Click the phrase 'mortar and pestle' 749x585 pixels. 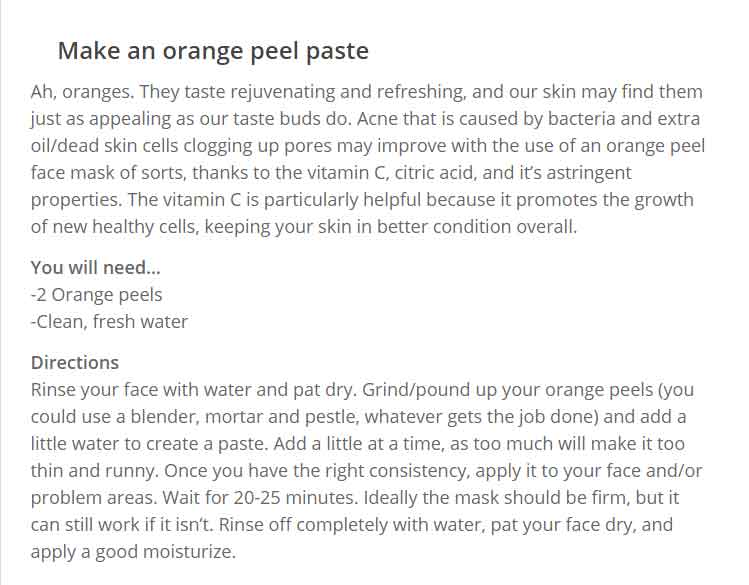coord(280,417)
